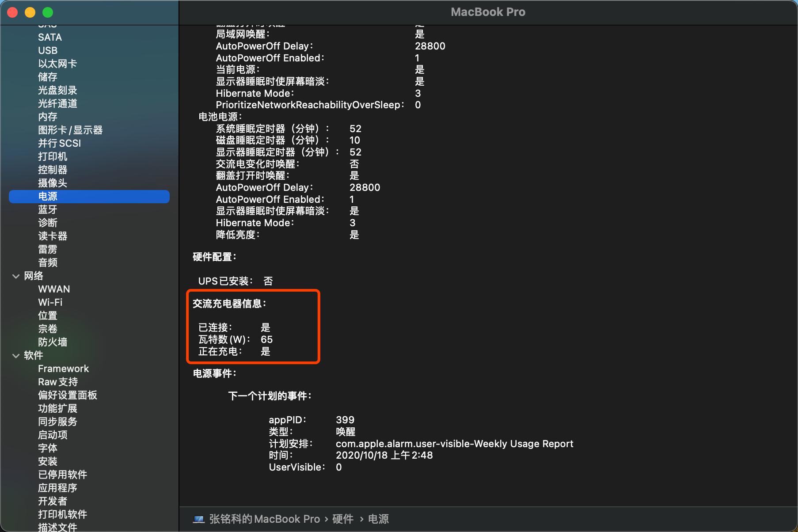This screenshot has width=798, height=532.
Task: Open the 蓝牙 (Bluetooth) section
Action: pos(48,209)
